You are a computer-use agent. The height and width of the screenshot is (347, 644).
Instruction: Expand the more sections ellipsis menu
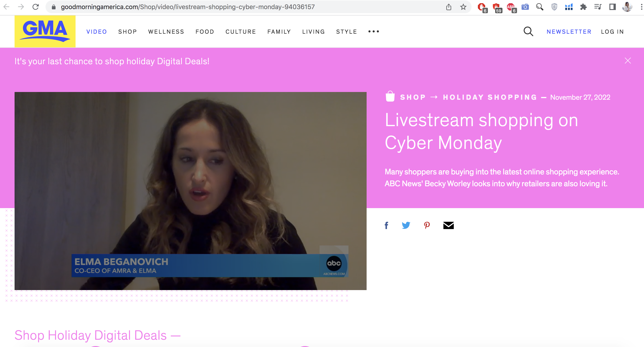click(374, 31)
